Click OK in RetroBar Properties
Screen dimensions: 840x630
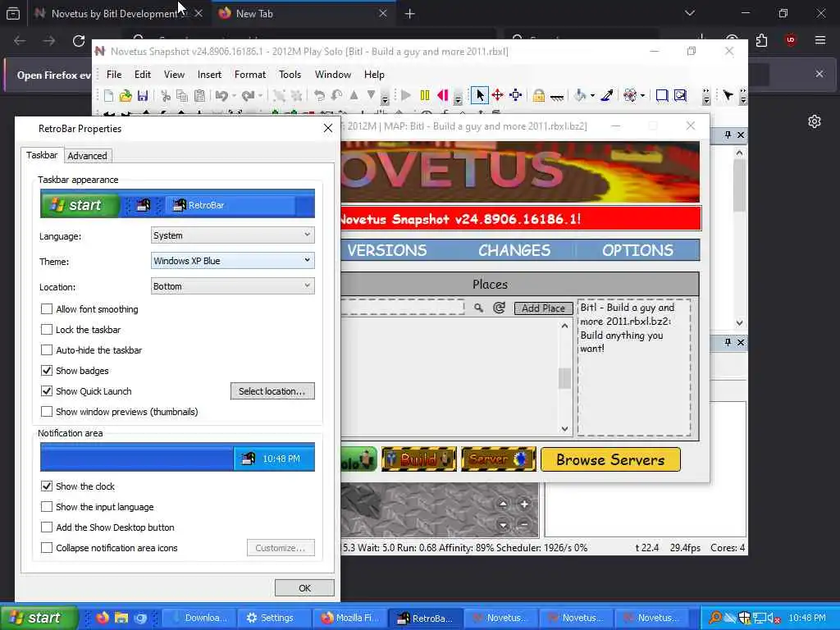[x=304, y=588]
